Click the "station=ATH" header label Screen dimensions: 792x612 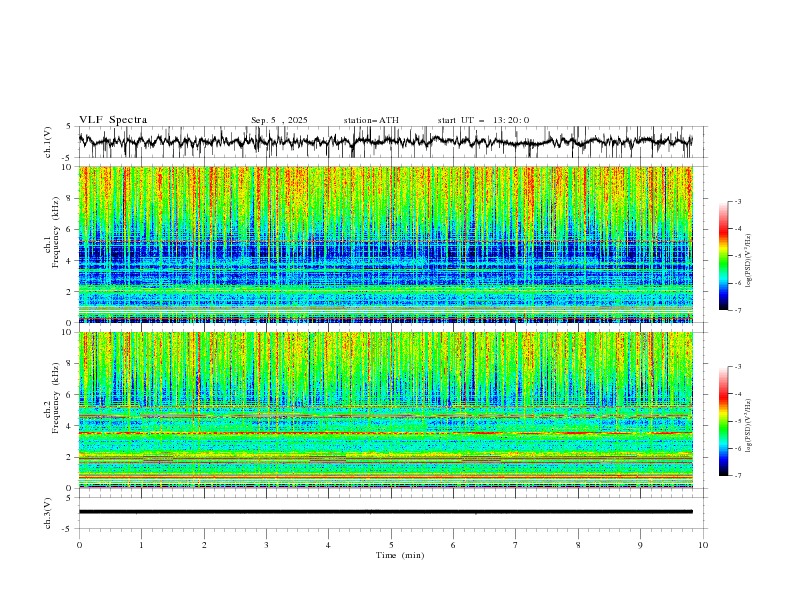tap(371, 120)
